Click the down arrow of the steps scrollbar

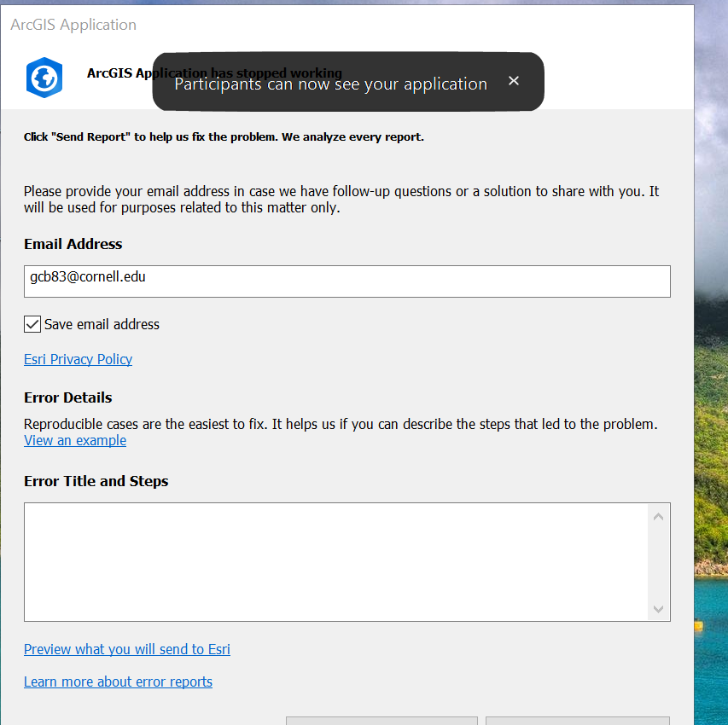pyautogui.click(x=658, y=608)
